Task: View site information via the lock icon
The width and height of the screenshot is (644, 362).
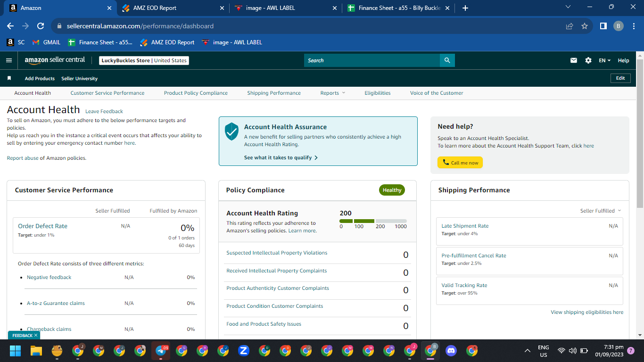Action: (59, 26)
